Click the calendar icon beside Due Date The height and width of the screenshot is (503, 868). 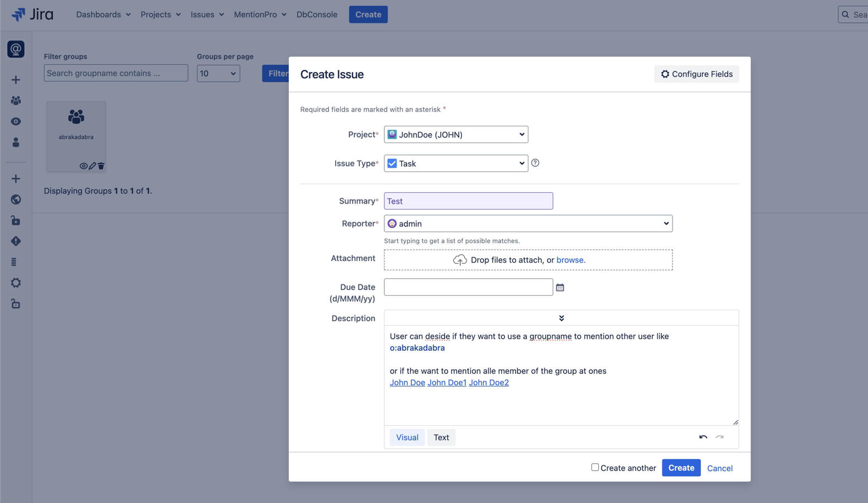[560, 287]
